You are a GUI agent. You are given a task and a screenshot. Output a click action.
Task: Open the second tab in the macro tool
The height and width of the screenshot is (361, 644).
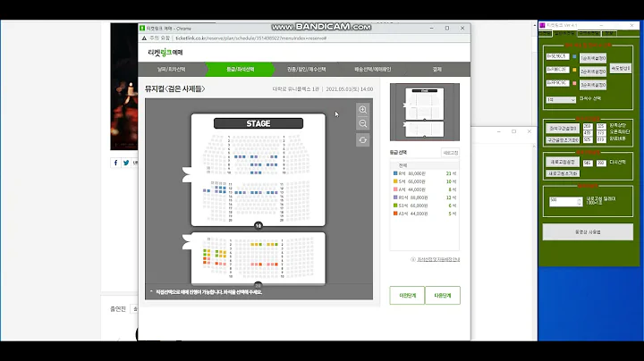[564, 33]
